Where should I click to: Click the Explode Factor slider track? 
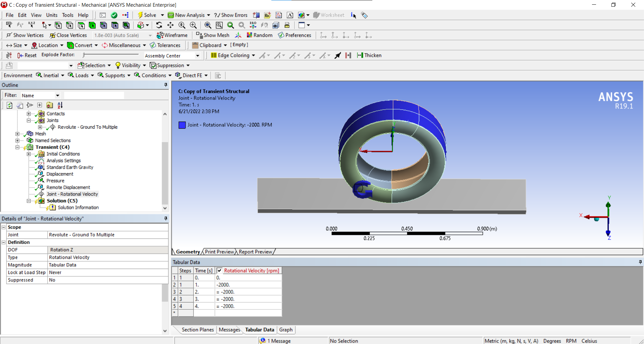[x=111, y=55]
